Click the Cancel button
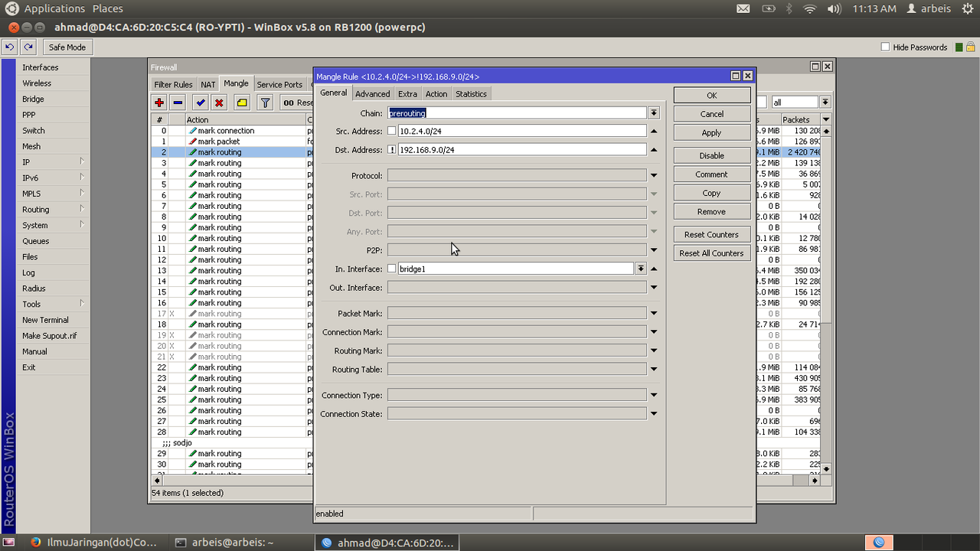The width and height of the screenshot is (980, 551). [712, 114]
